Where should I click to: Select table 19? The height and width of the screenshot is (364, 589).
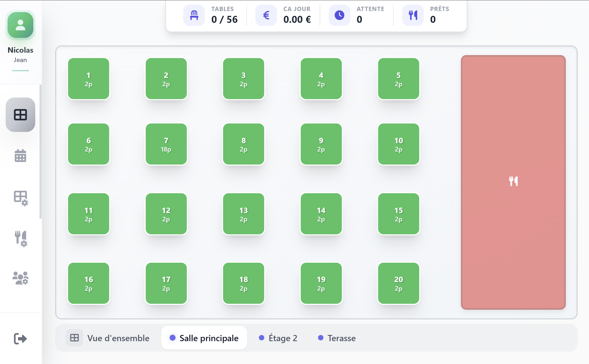[x=321, y=283]
